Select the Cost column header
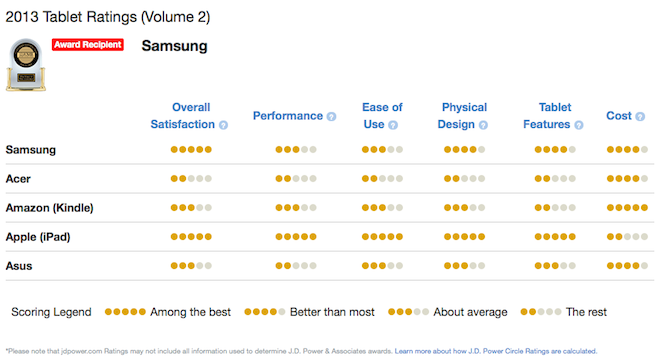The image size is (660, 362). (x=619, y=116)
